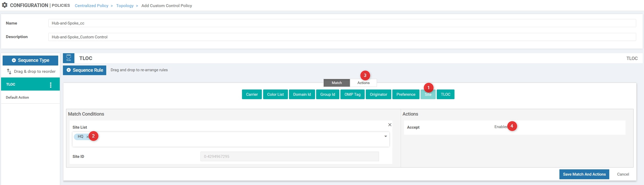Open Default Action in sidebar
The image size is (644, 185).
point(30,97)
